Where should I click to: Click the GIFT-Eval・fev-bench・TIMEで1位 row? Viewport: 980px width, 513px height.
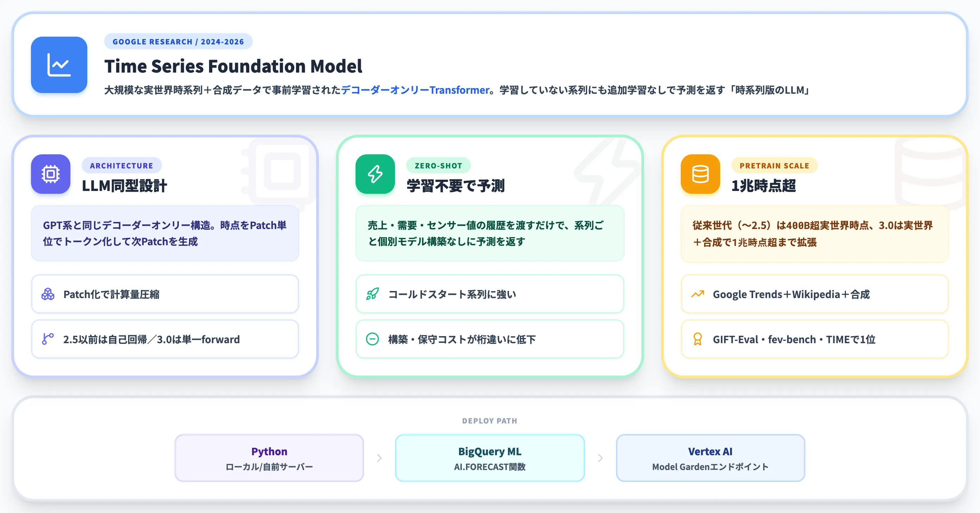(815, 339)
